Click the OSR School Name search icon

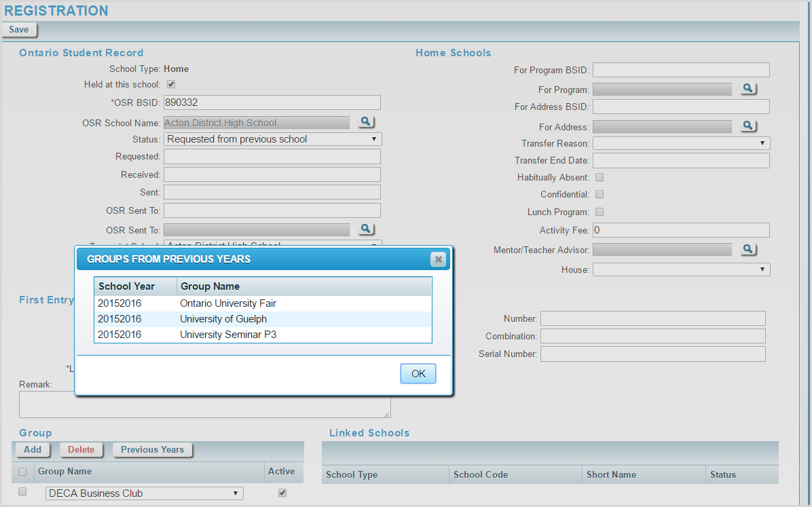coord(366,121)
